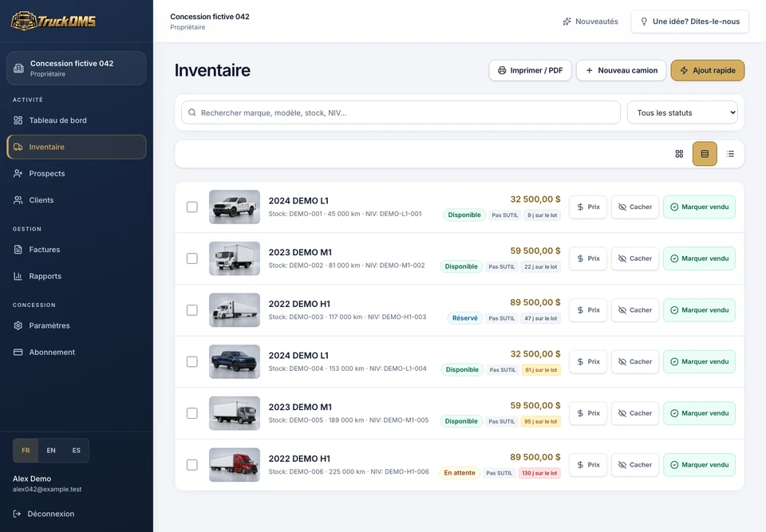Image resolution: width=766 pixels, height=532 pixels.
Task: Switch language to ES
Action: pyautogui.click(x=77, y=451)
